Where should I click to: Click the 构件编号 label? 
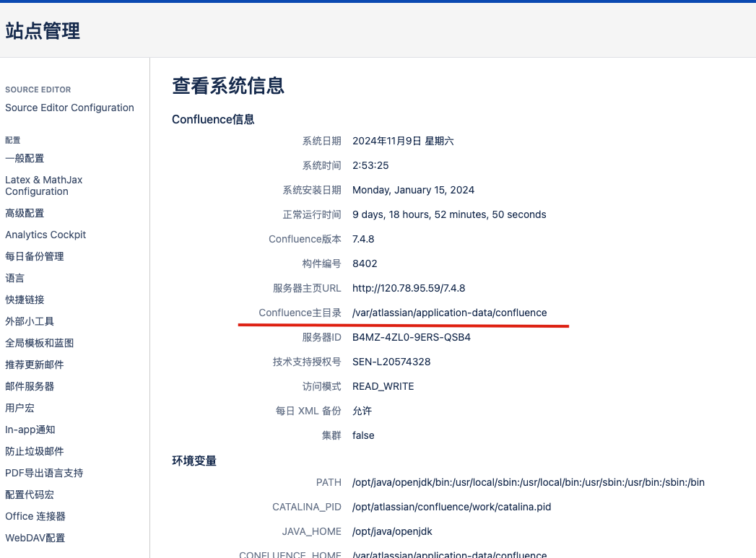pyautogui.click(x=321, y=264)
